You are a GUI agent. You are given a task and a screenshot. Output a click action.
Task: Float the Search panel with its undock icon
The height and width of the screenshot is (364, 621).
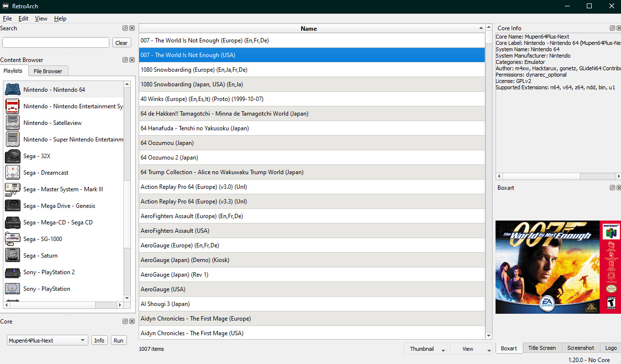coord(125,28)
